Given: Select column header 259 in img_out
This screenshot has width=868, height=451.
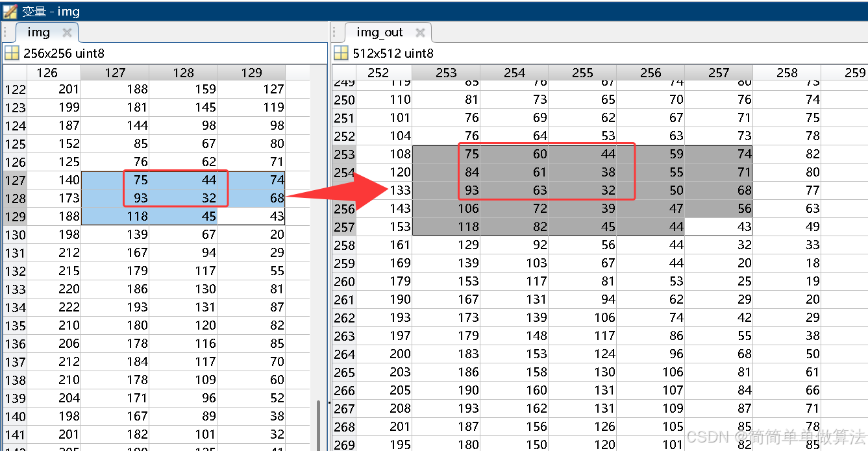Looking at the screenshot, I should point(845,73).
